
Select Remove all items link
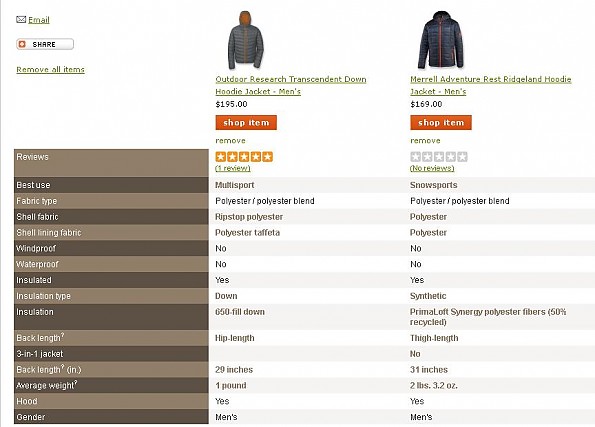click(x=50, y=69)
